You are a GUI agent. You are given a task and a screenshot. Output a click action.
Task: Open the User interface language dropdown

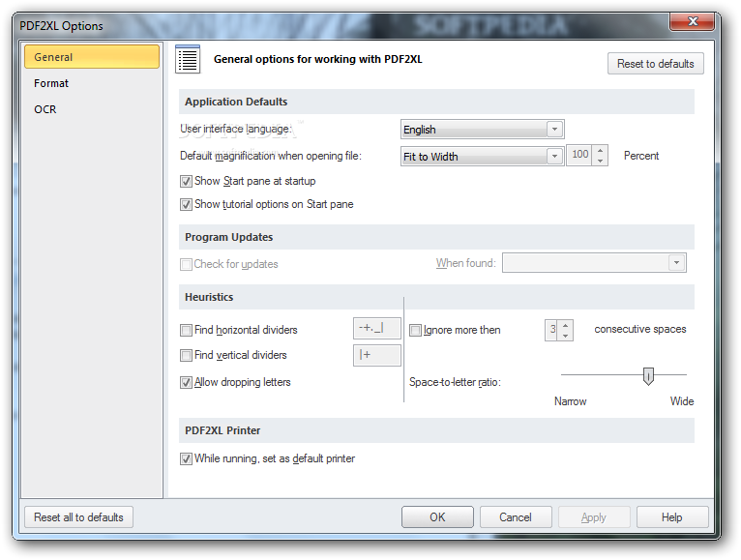click(x=482, y=129)
